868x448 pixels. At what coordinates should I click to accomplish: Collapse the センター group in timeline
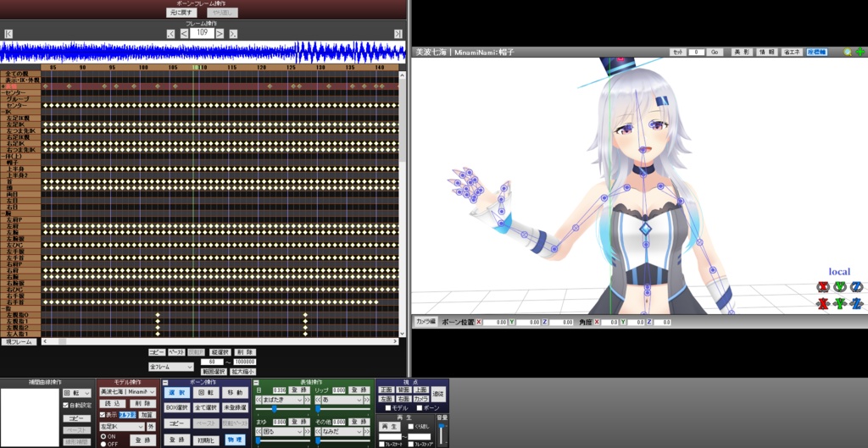click(x=3, y=93)
